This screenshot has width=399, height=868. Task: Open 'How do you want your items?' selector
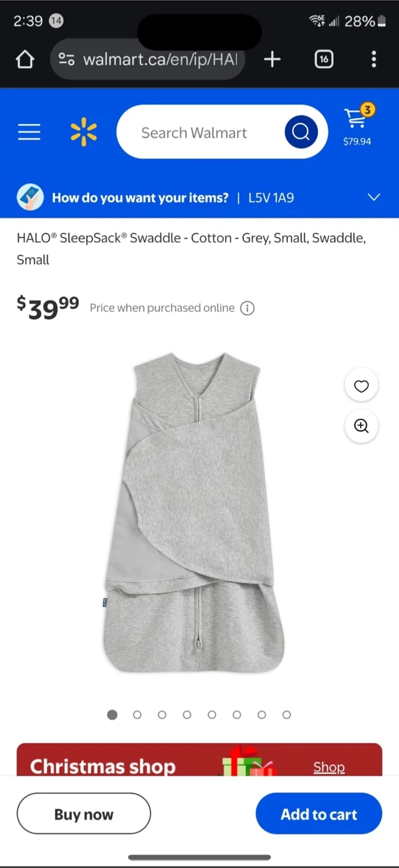click(x=199, y=198)
